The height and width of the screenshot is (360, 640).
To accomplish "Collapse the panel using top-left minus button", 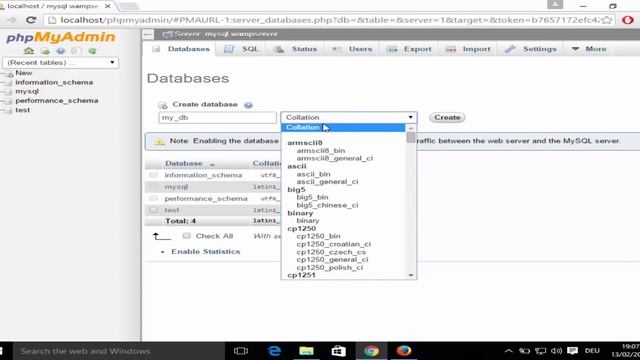I will [148, 34].
